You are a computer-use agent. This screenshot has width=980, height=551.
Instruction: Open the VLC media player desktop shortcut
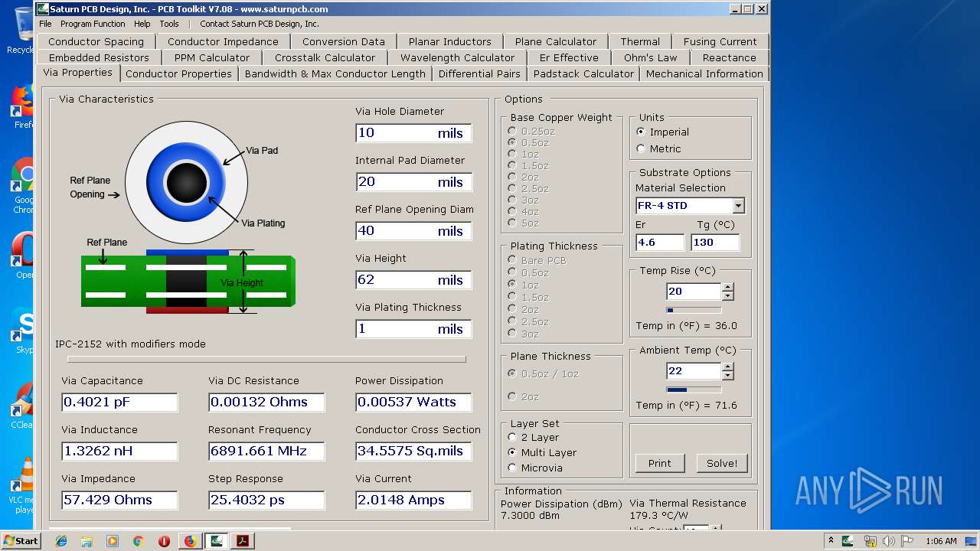pyautogui.click(x=24, y=484)
